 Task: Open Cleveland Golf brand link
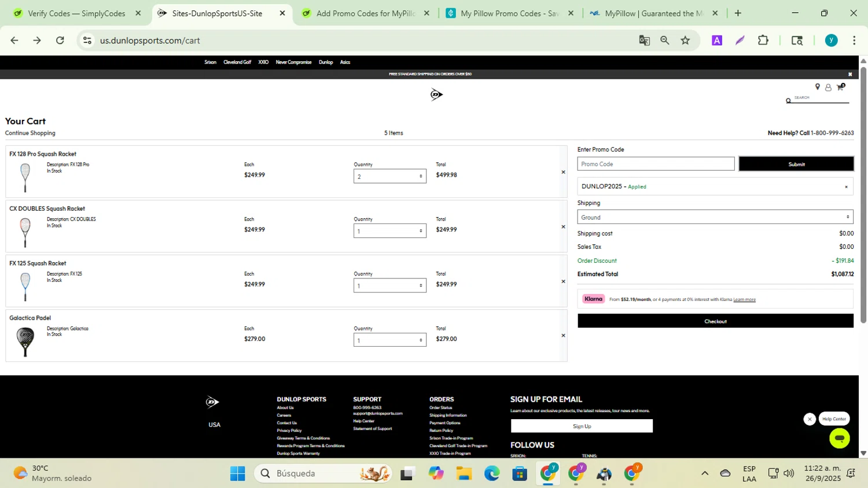point(237,63)
